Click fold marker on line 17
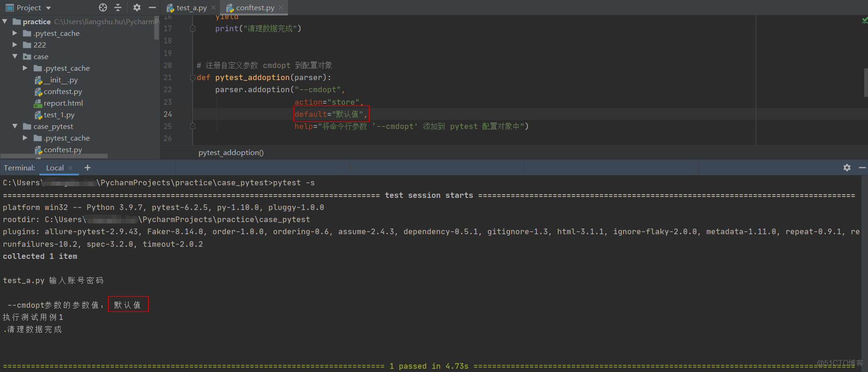This screenshot has width=868, height=372. (192, 28)
